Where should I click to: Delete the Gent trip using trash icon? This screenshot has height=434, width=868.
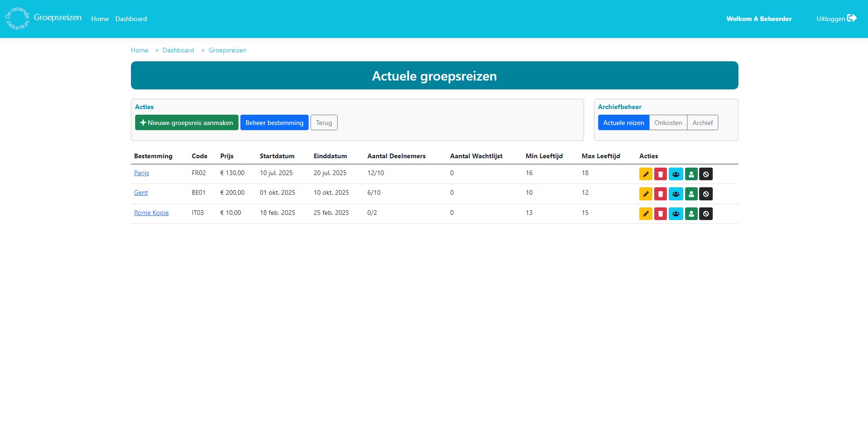pos(660,194)
